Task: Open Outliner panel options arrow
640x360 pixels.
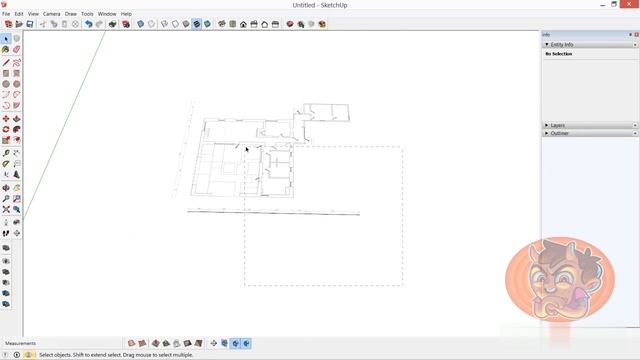Action: pos(635,133)
